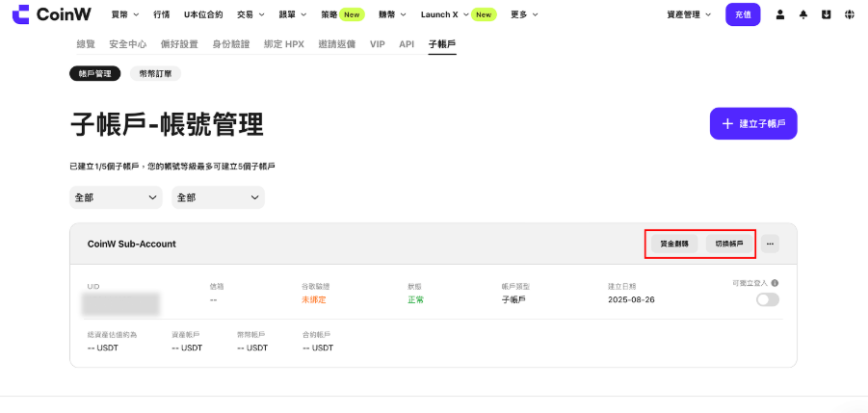The image size is (868, 413).
Task: Go to 行情 in the top navigation
Action: pyautogui.click(x=162, y=15)
